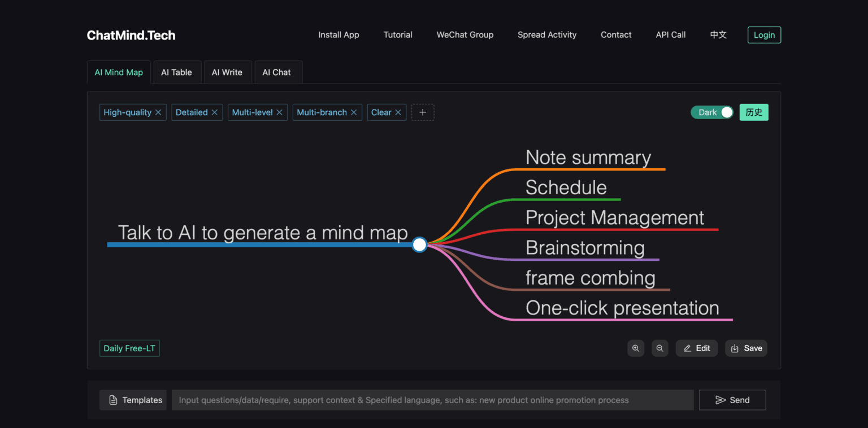The height and width of the screenshot is (428, 868).
Task: Remove the Clear tag
Action: [398, 112]
